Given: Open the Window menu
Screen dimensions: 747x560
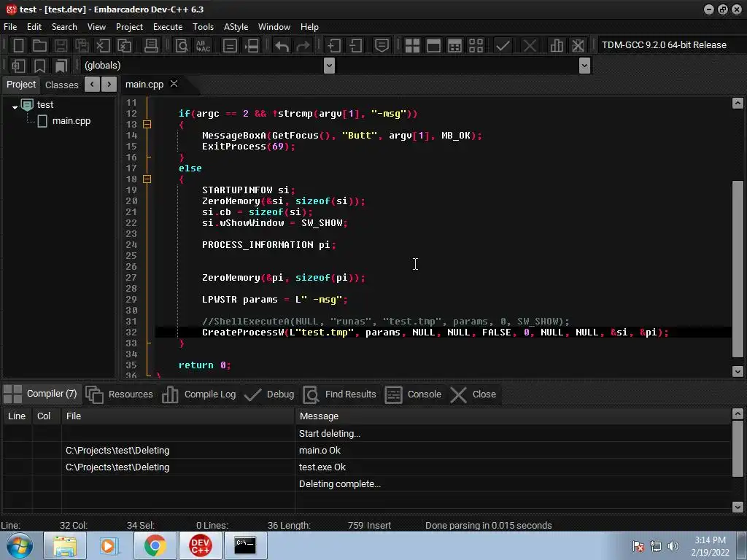Looking at the screenshot, I should 274,27.
